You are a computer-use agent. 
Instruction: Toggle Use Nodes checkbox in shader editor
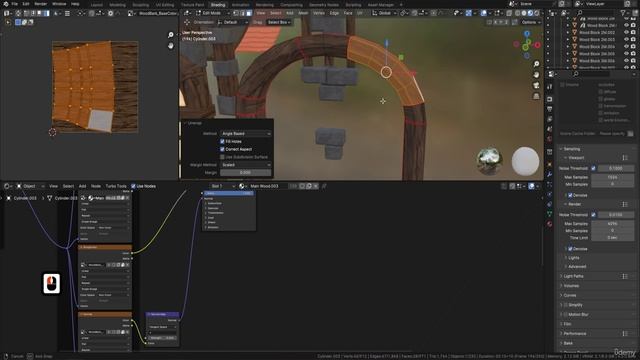[133, 186]
